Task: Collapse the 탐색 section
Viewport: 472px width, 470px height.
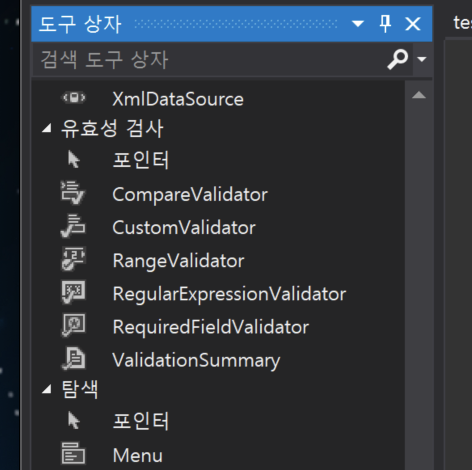Action: click(47, 389)
